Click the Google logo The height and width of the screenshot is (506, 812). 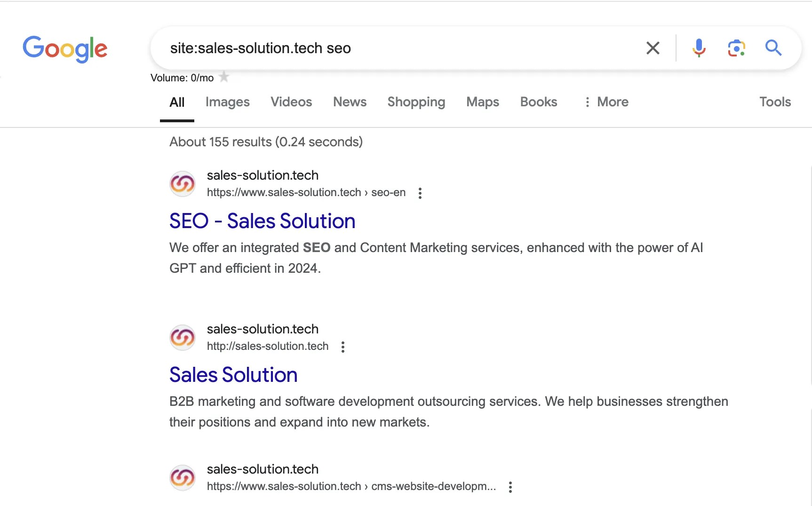click(x=65, y=48)
